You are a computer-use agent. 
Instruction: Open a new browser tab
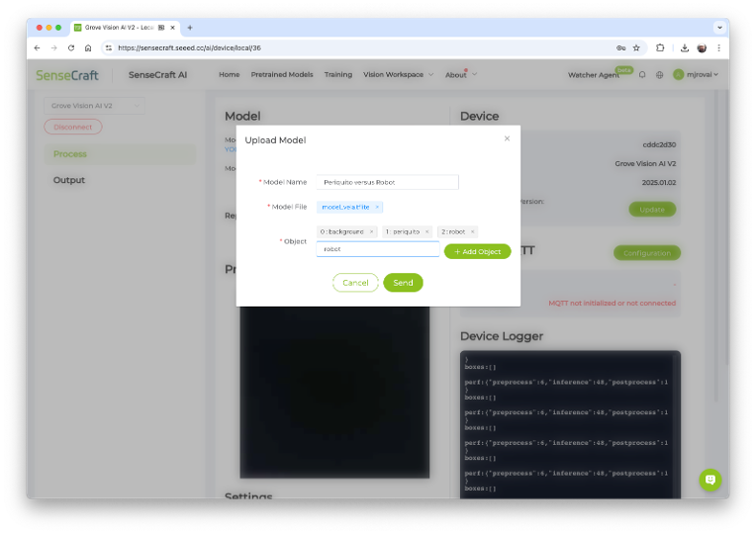coord(189,28)
